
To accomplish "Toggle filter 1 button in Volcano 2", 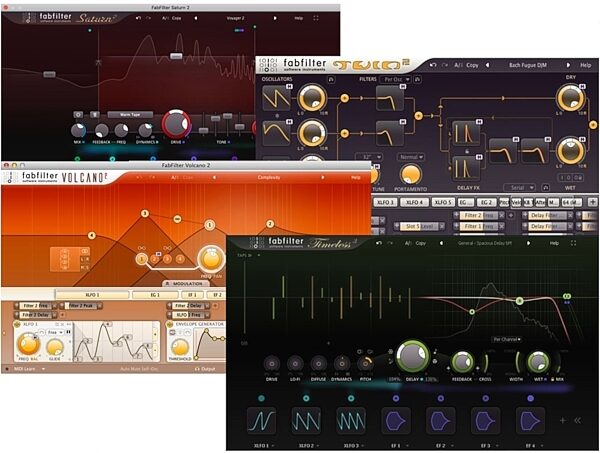I will pos(142,259).
